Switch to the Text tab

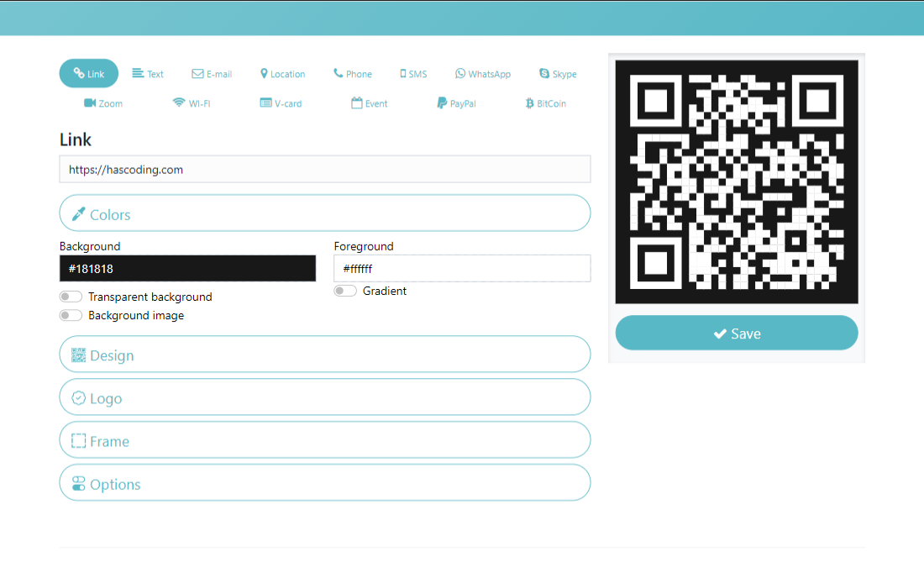click(148, 74)
